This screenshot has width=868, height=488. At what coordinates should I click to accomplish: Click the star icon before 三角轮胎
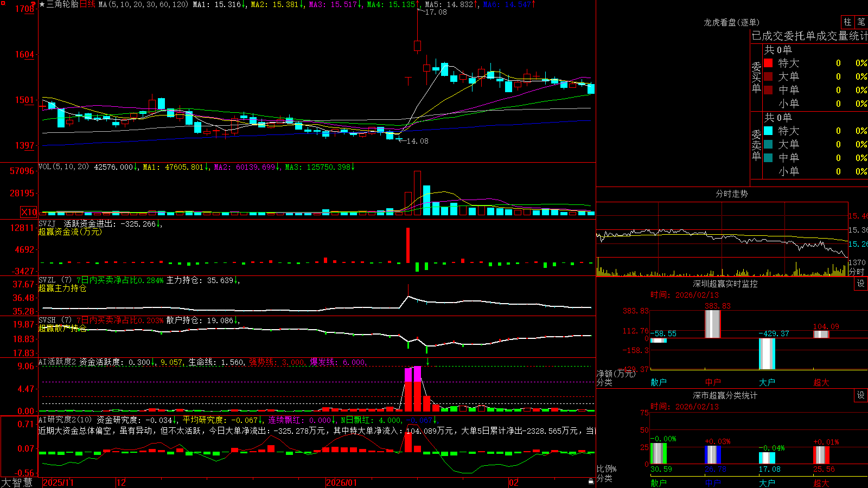[42, 4]
